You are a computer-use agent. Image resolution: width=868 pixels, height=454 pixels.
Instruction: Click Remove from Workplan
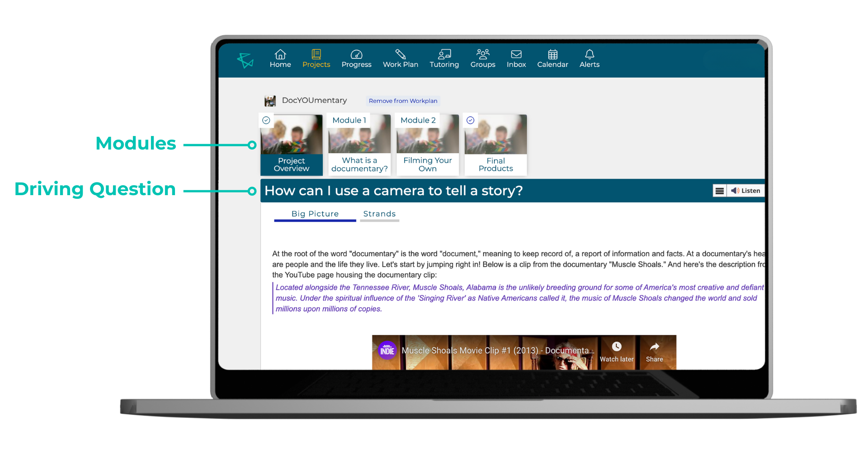(403, 101)
